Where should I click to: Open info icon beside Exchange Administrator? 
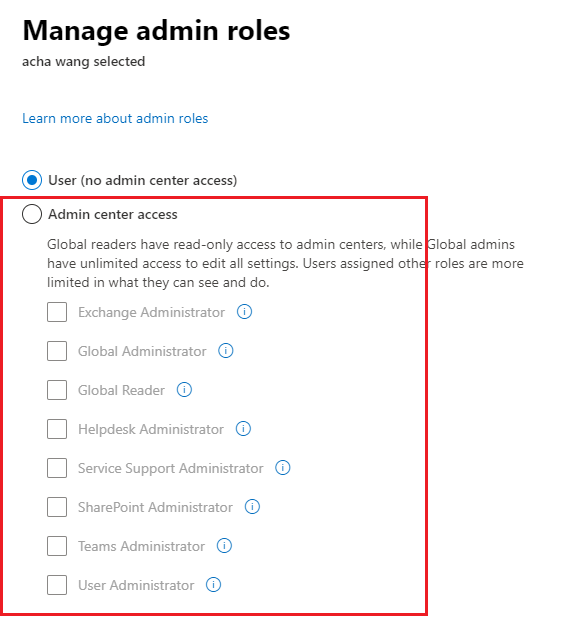(x=244, y=312)
